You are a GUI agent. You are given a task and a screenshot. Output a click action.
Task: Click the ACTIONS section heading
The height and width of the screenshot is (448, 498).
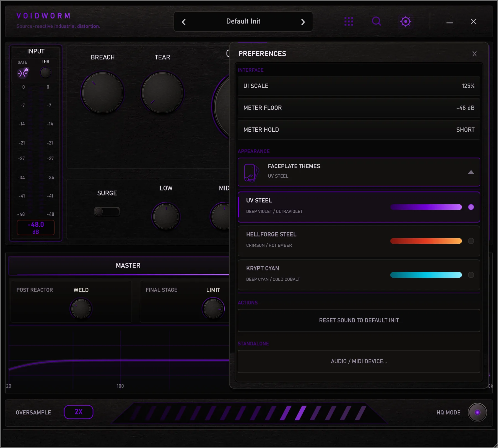point(248,303)
